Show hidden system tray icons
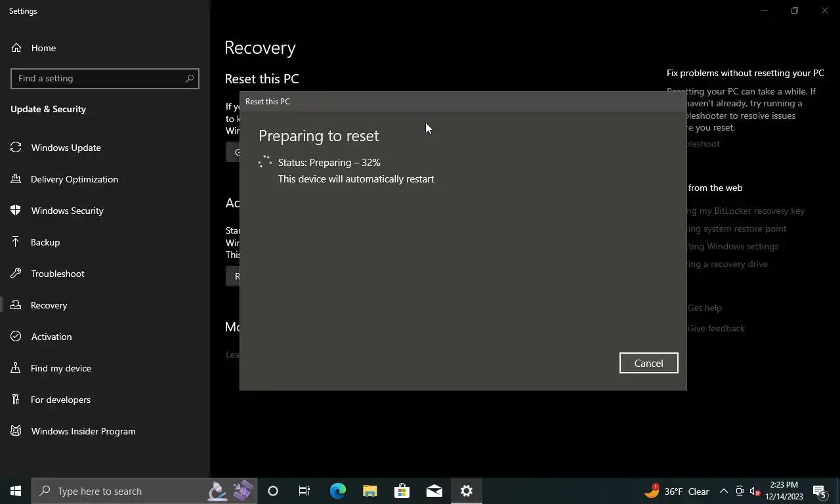Image resolution: width=840 pixels, height=504 pixels. coord(724,491)
